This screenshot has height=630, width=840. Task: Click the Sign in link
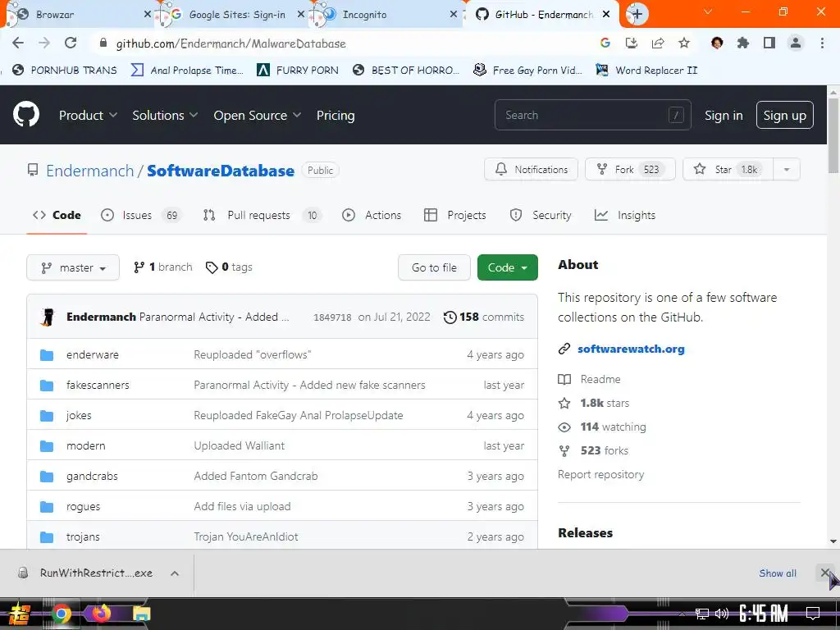click(x=724, y=115)
